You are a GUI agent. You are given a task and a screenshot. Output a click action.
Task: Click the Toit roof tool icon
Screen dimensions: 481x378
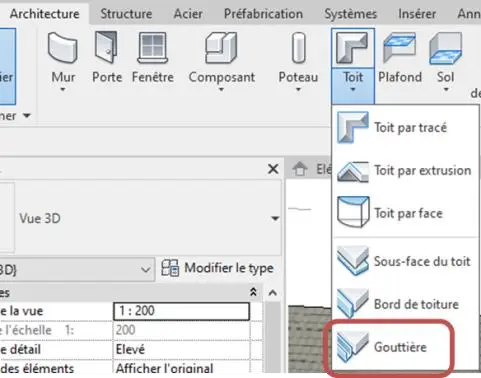coord(353,48)
